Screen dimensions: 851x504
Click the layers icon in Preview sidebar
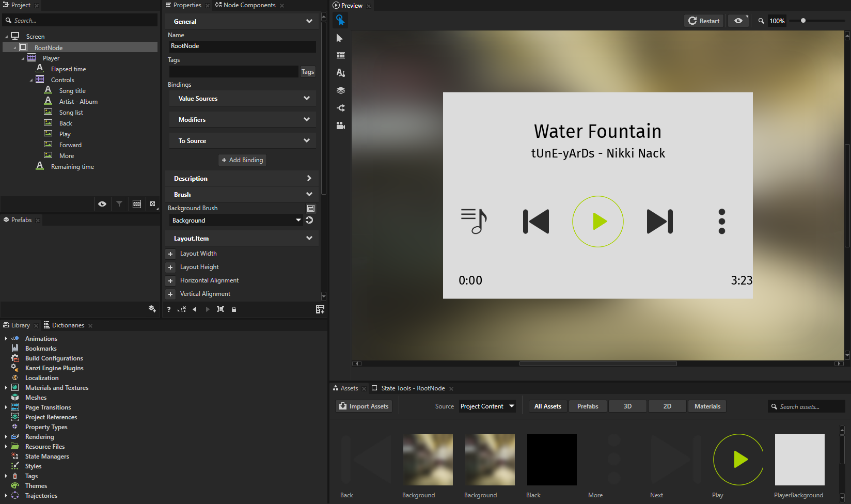340,90
